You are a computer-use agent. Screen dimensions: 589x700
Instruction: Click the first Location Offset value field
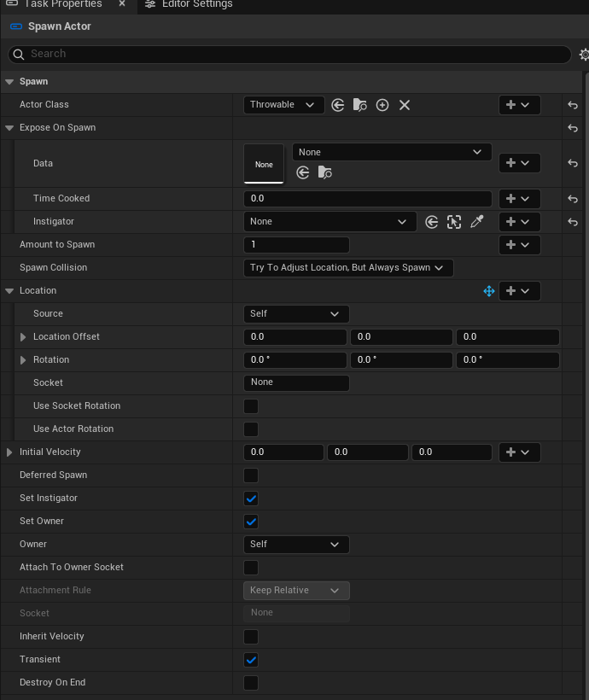(x=295, y=337)
